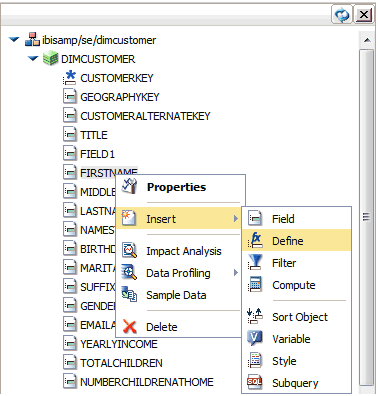Open Properties from the context menu
The height and width of the screenshot is (396, 378).
[x=180, y=187]
